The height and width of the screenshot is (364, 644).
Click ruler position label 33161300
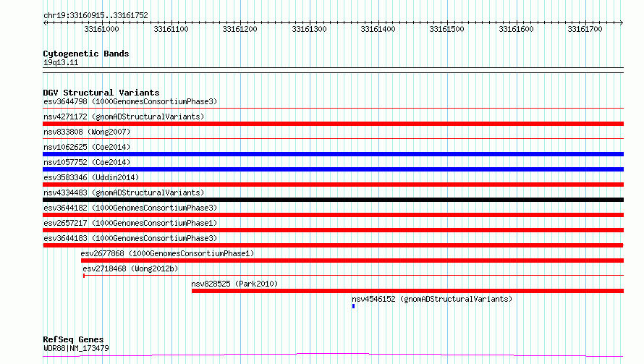click(x=309, y=29)
